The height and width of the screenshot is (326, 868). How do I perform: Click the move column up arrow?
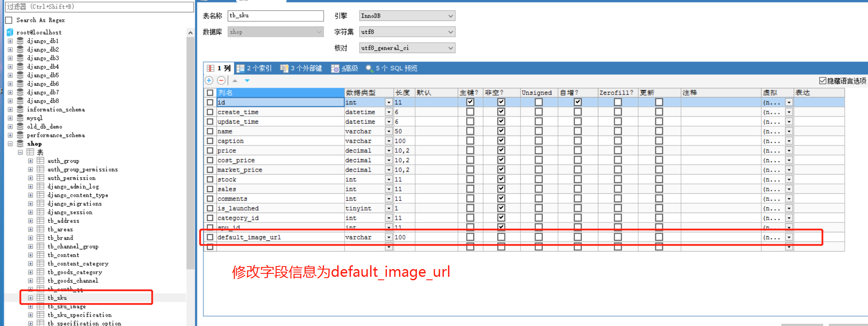click(235, 80)
